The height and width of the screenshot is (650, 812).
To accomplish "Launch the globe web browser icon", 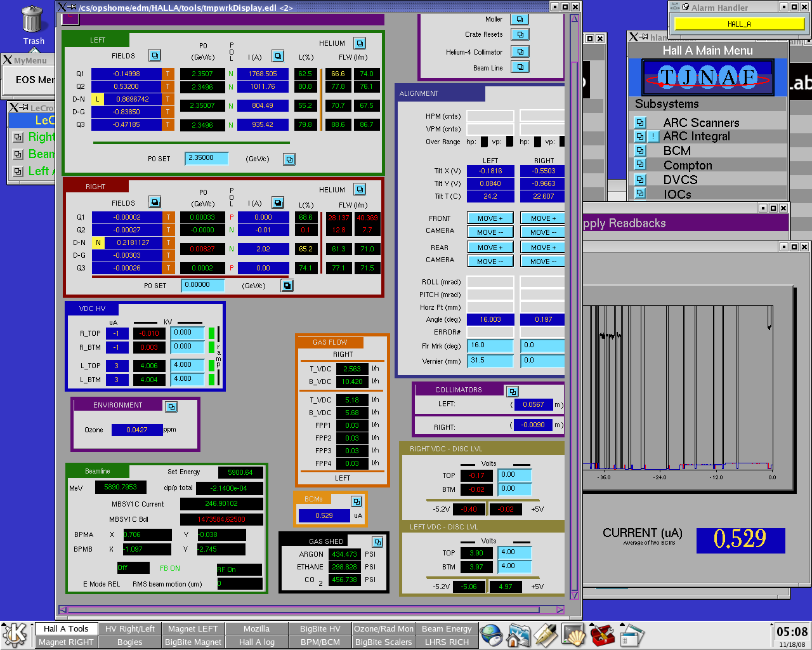I will click(x=491, y=635).
